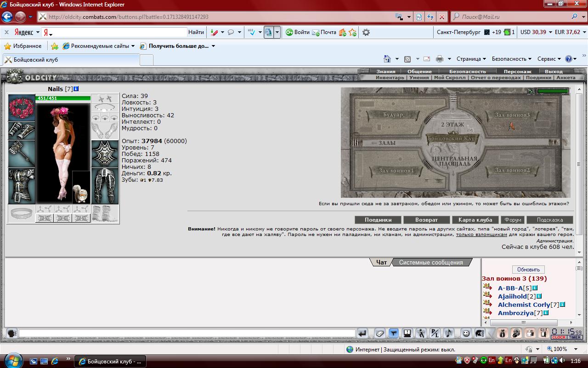Click the spiked shield item slot

(105, 154)
